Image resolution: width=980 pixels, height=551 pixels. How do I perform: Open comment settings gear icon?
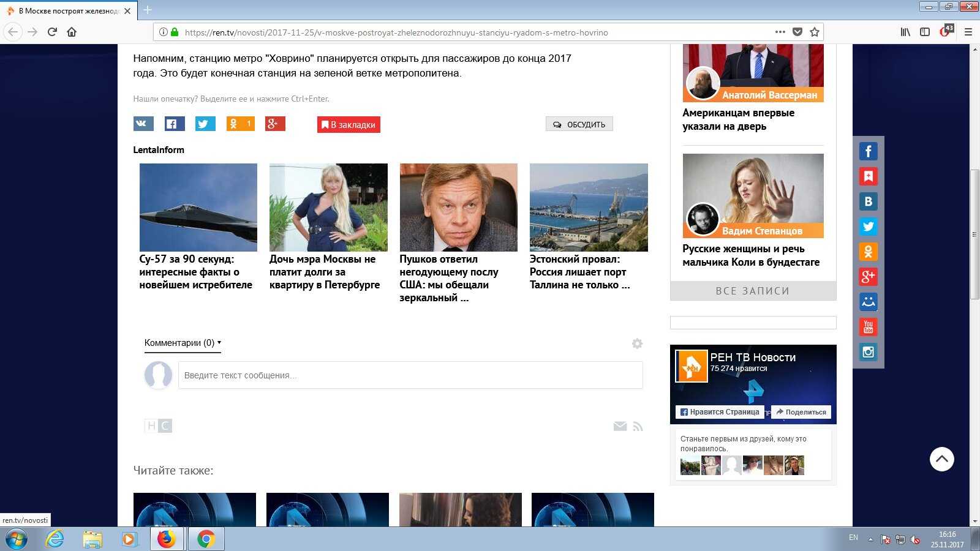[637, 343]
